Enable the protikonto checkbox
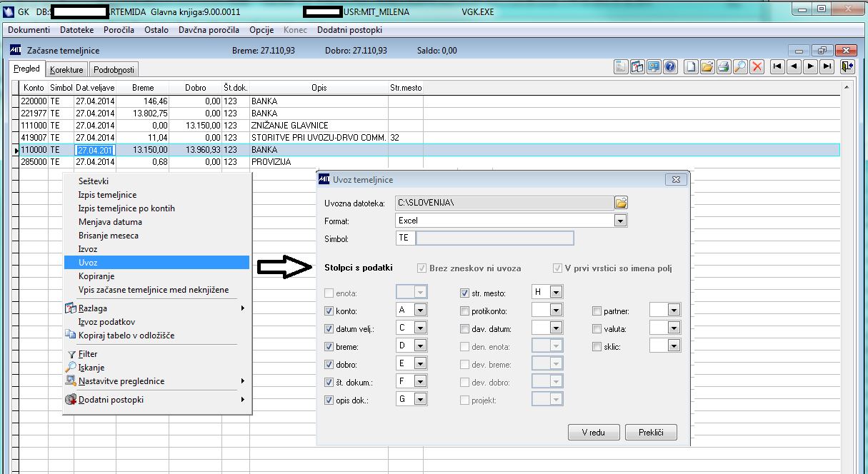The image size is (868, 474). point(464,311)
